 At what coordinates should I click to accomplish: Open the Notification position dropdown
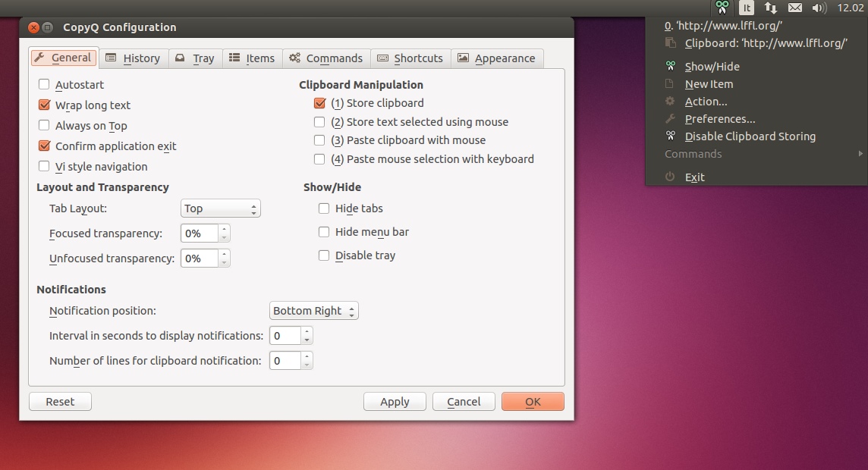[314, 310]
